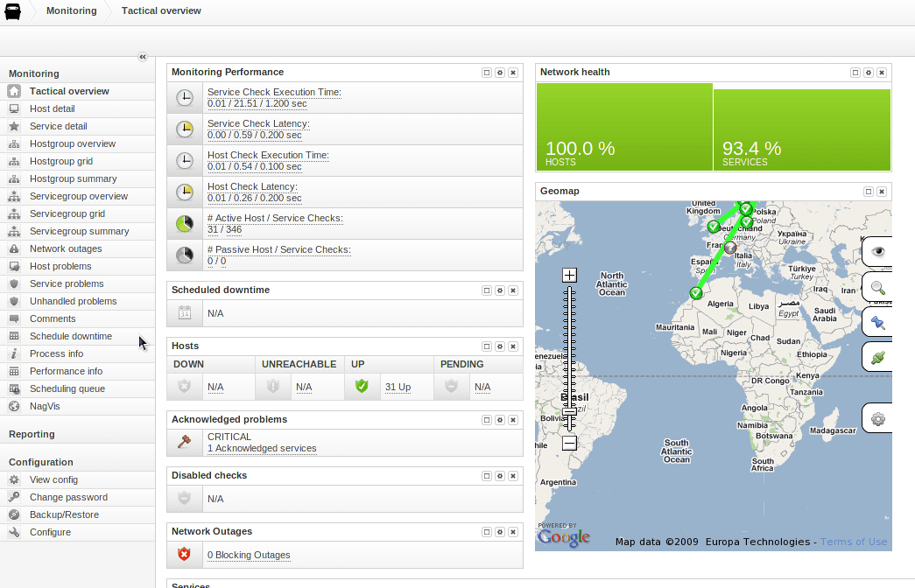915x588 pixels.
Task: Zoom in the map with plus button
Action: click(x=569, y=275)
